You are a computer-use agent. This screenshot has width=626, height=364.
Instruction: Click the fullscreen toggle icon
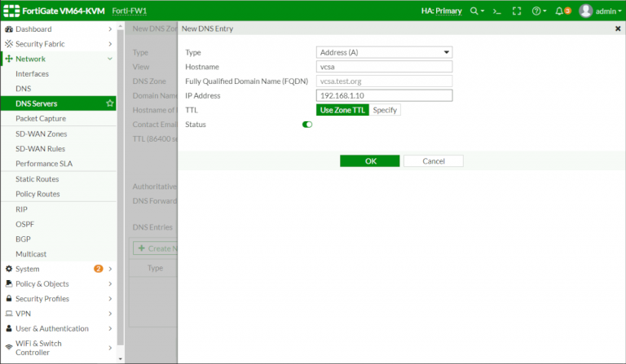[517, 11]
